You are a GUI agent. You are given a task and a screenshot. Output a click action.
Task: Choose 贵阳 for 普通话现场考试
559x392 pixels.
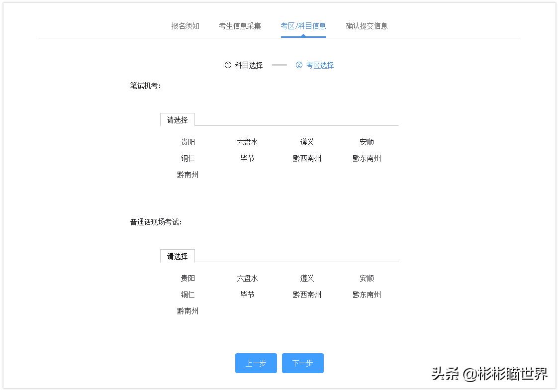[x=187, y=278]
